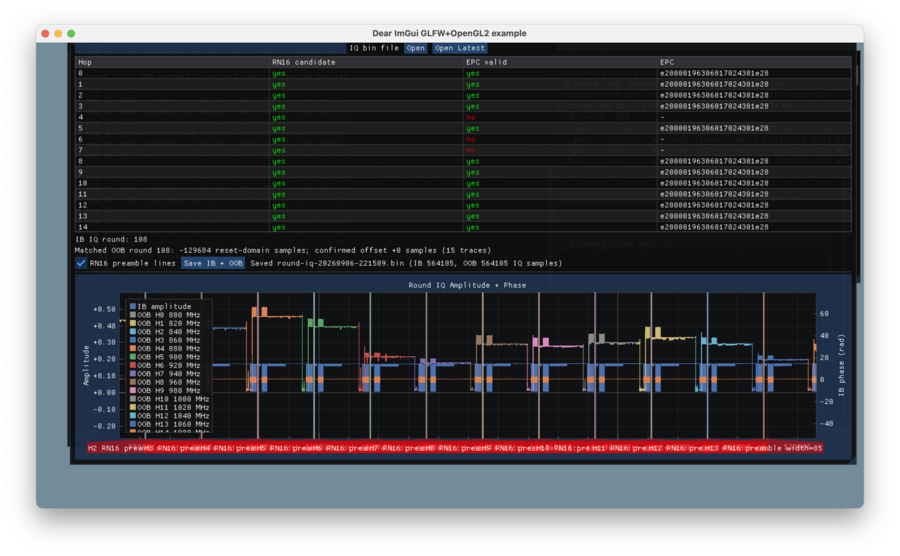The width and height of the screenshot is (900, 556).
Task: Click the EPC dash cell in Hop 6 row
Action: (662, 139)
